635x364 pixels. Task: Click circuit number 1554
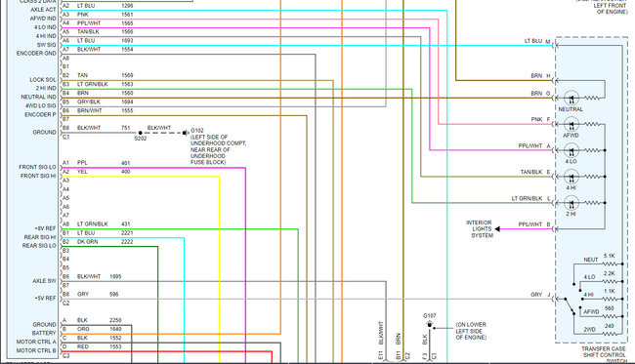(127, 50)
